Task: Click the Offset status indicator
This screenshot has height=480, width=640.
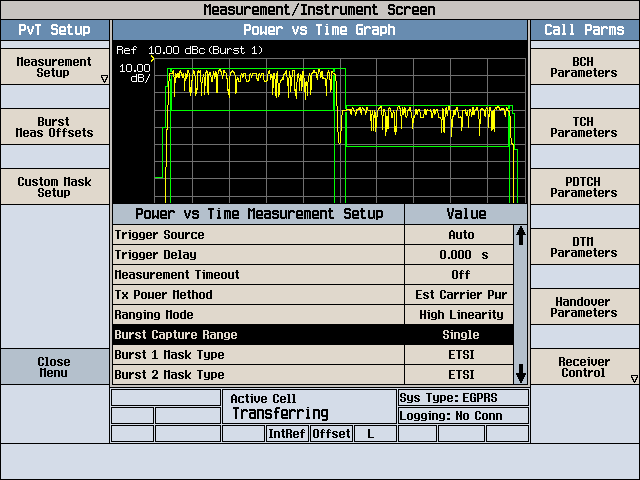Action: [x=331, y=433]
